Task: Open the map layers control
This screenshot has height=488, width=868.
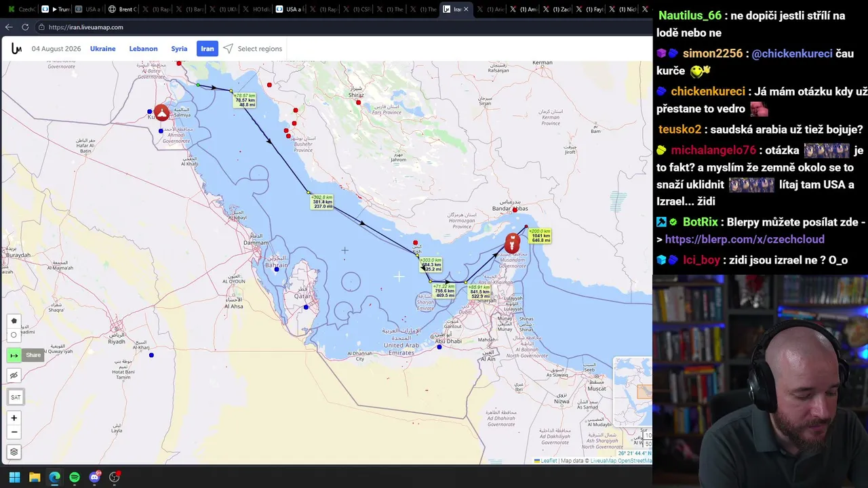Action: pyautogui.click(x=14, y=452)
